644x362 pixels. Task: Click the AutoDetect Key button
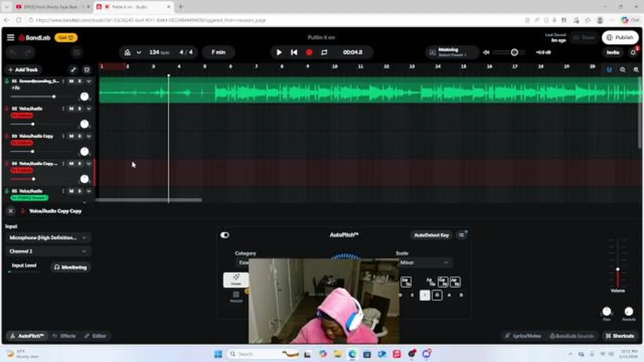(x=431, y=235)
